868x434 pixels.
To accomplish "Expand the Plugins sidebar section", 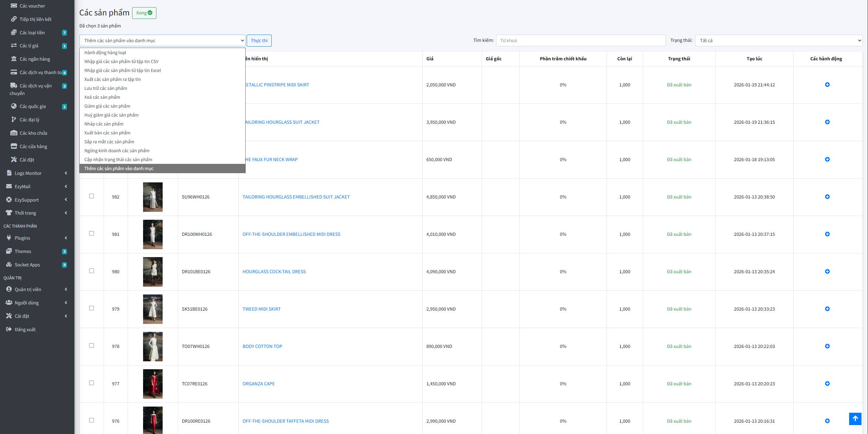I will [x=22, y=238].
